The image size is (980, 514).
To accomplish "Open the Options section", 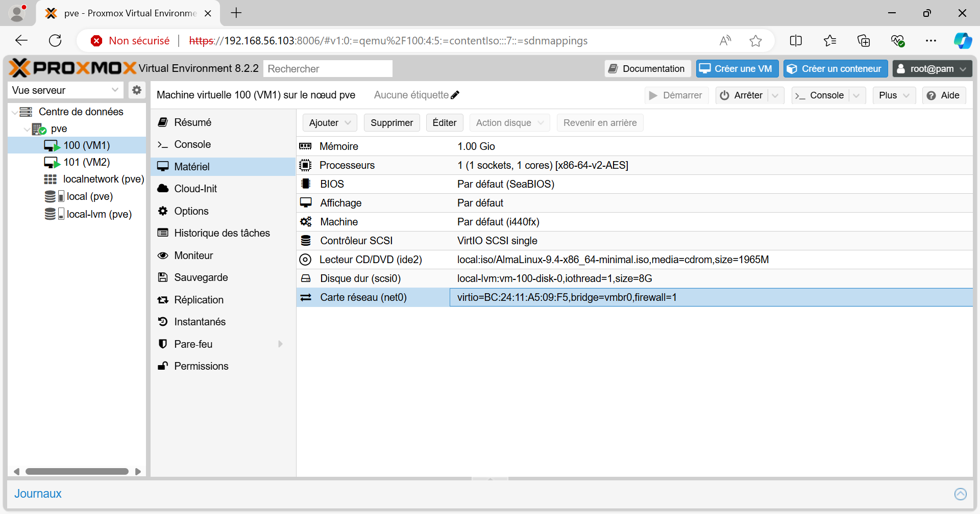I will click(x=223, y=211).
